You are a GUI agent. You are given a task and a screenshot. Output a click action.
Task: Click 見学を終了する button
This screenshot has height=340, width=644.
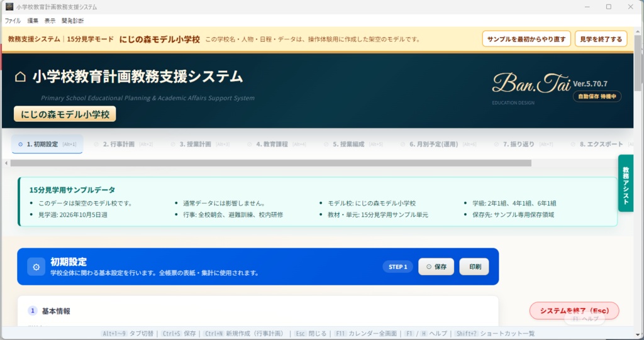click(601, 39)
